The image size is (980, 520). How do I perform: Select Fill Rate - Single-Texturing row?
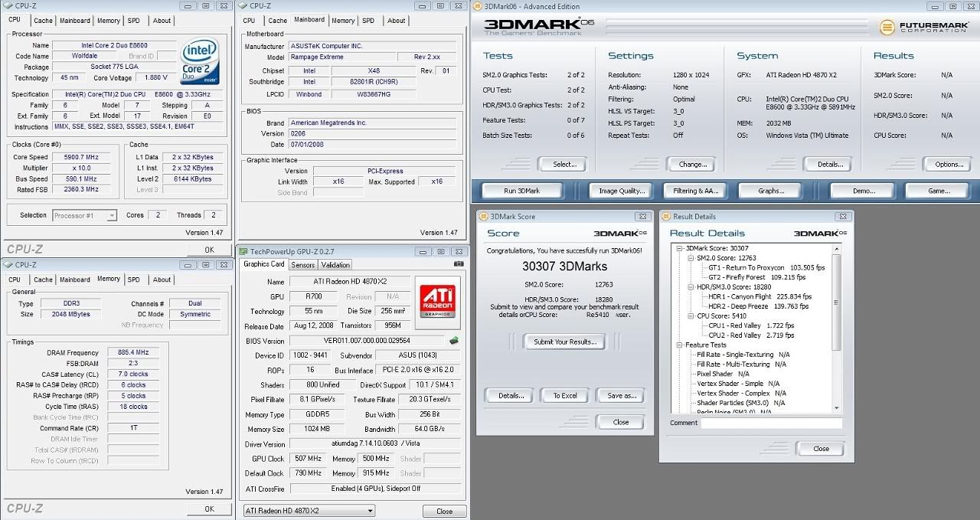pos(743,355)
